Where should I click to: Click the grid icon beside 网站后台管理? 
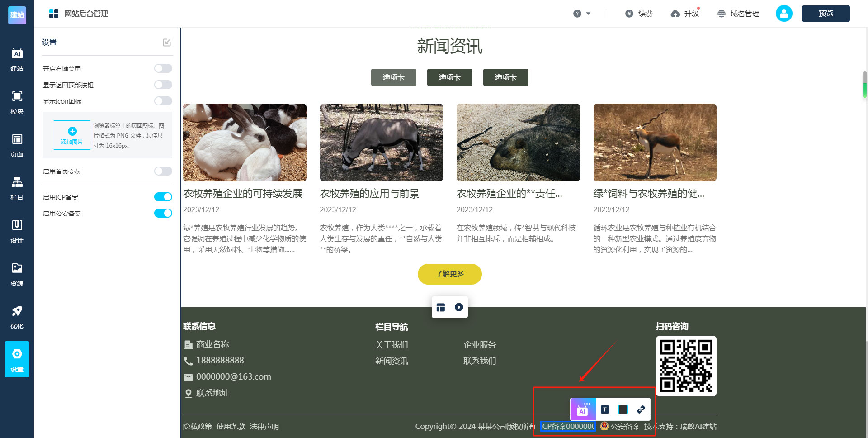54,14
